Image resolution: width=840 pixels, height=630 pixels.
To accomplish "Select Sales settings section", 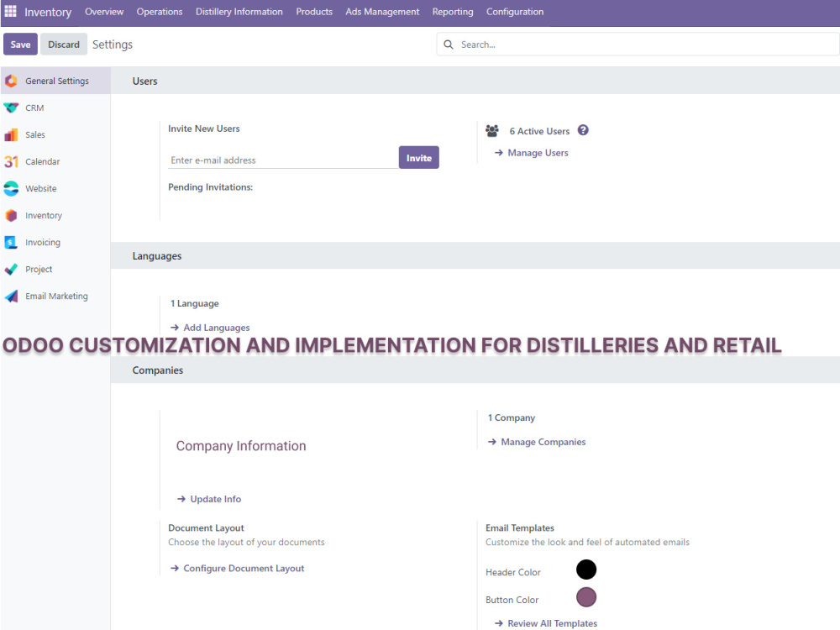I will [55, 134].
